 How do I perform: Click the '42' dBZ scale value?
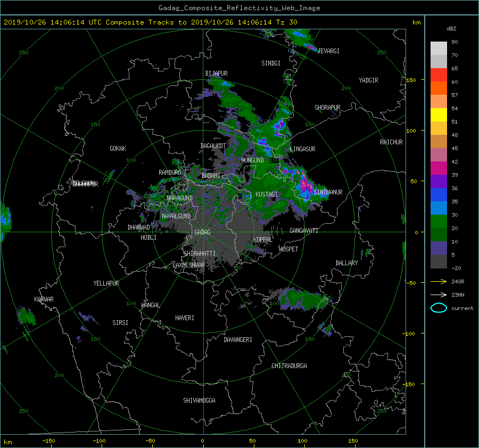coord(455,162)
